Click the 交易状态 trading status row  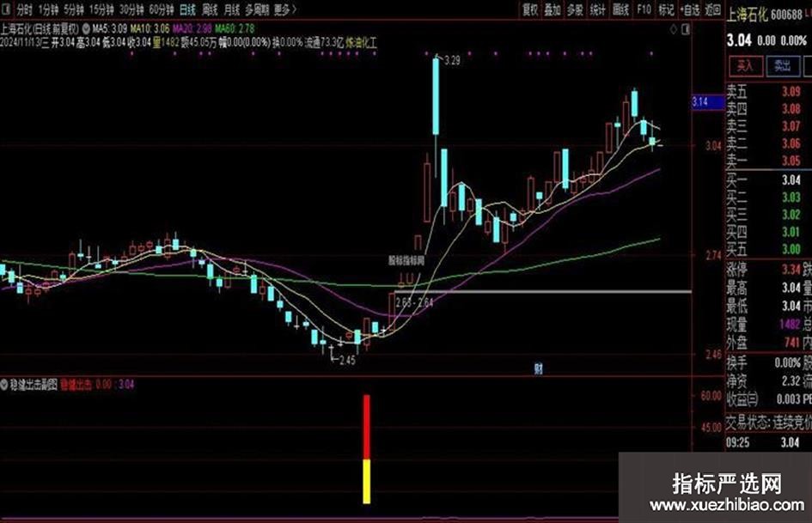click(768, 423)
